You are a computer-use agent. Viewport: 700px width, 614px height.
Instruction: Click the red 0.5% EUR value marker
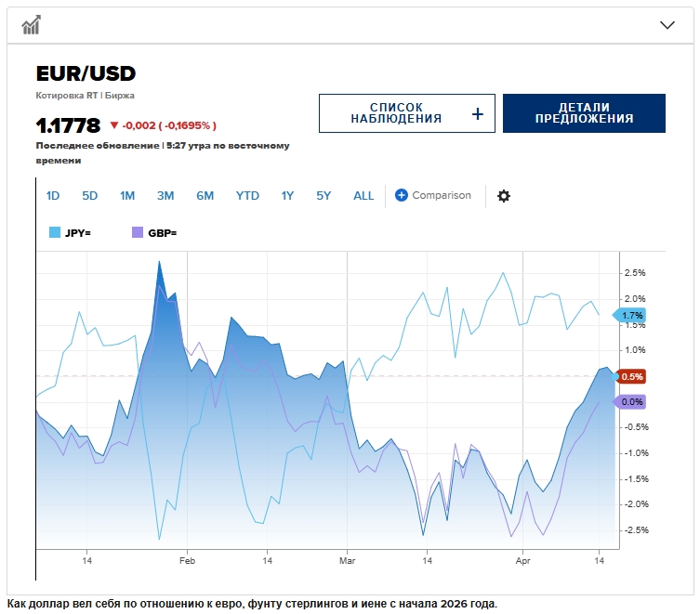click(x=631, y=376)
